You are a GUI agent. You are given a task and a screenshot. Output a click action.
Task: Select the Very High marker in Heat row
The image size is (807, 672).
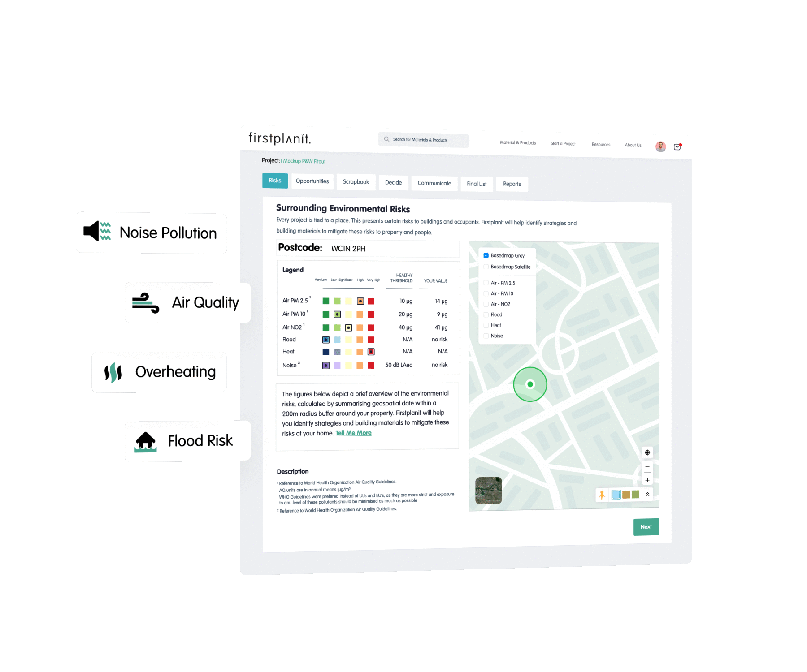[x=371, y=352]
